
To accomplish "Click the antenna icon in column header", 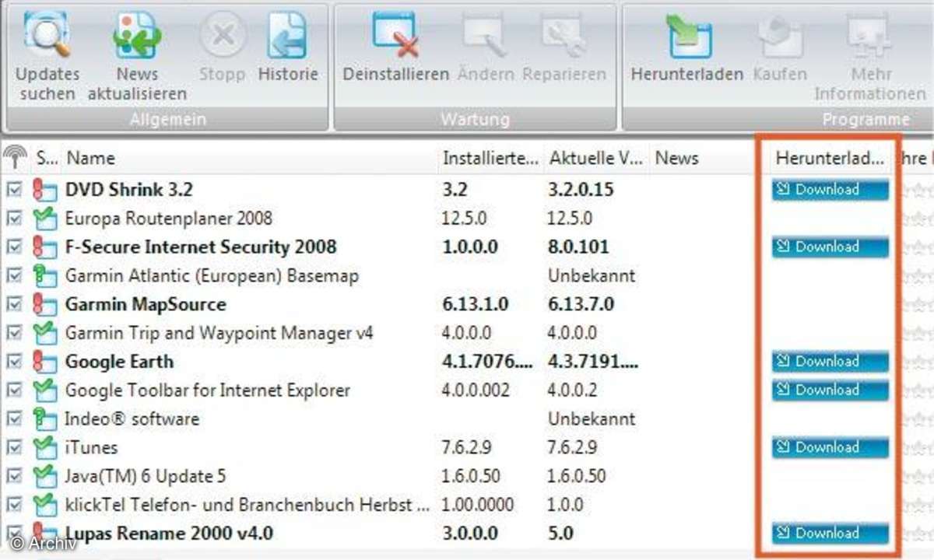I will point(14,158).
